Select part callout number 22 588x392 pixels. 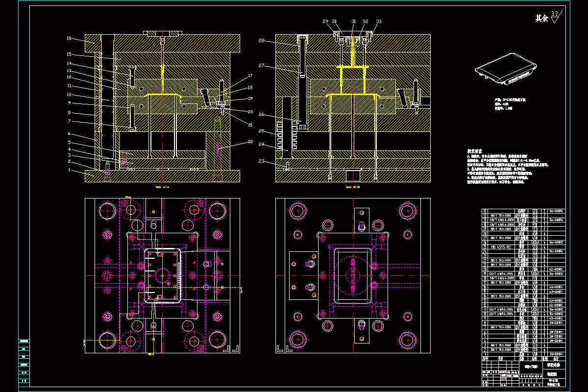pos(250,142)
